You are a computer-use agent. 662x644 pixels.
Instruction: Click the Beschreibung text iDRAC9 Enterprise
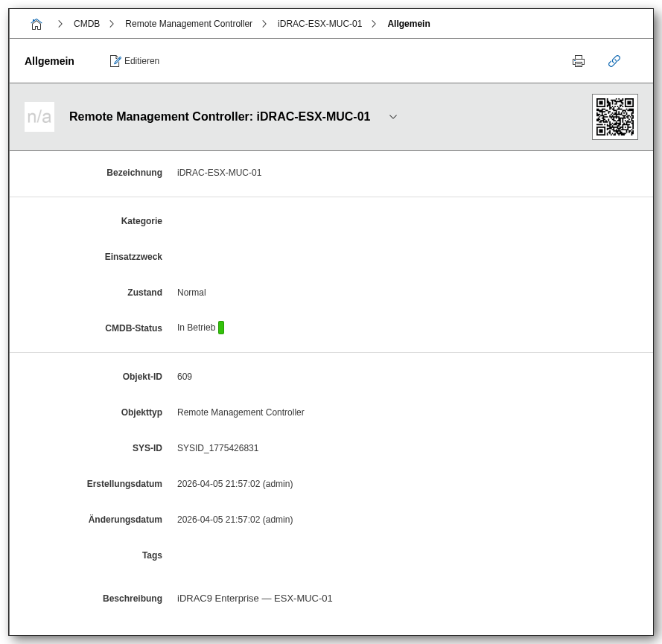(255, 599)
